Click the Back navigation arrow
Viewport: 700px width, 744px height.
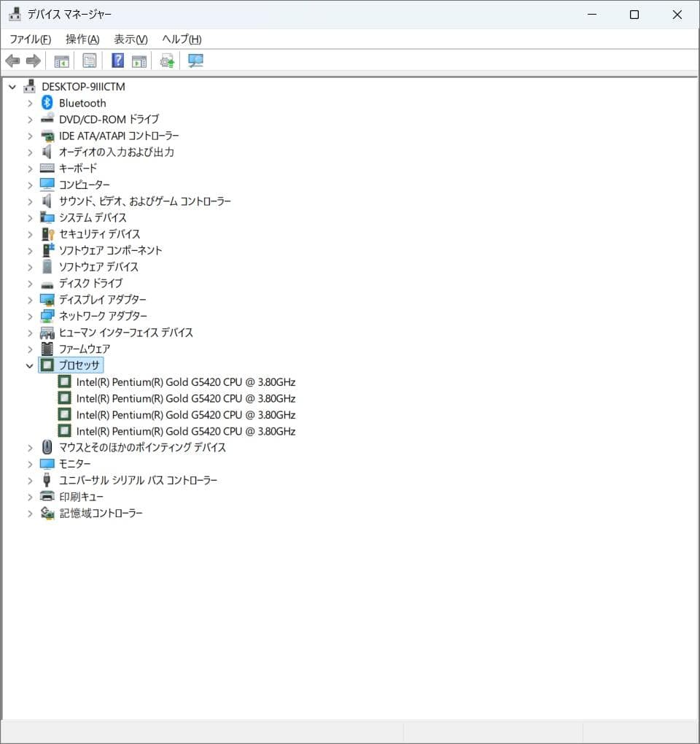[12, 60]
